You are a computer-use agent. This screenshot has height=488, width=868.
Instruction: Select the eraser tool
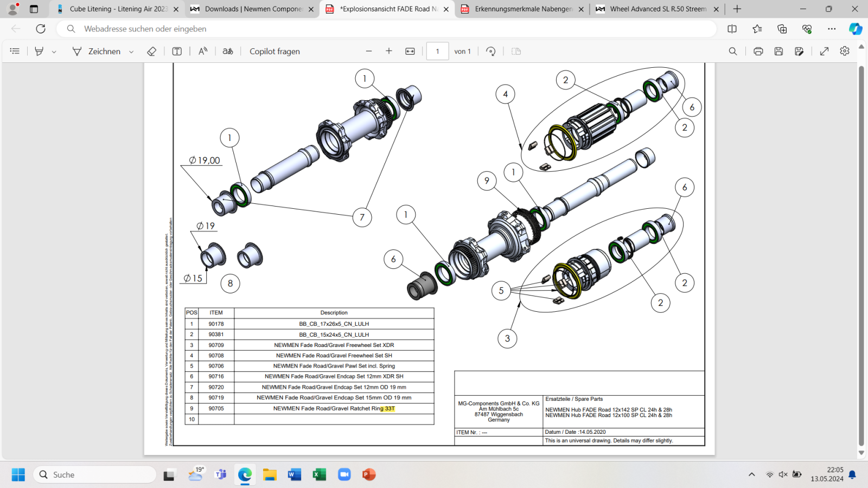click(x=152, y=51)
